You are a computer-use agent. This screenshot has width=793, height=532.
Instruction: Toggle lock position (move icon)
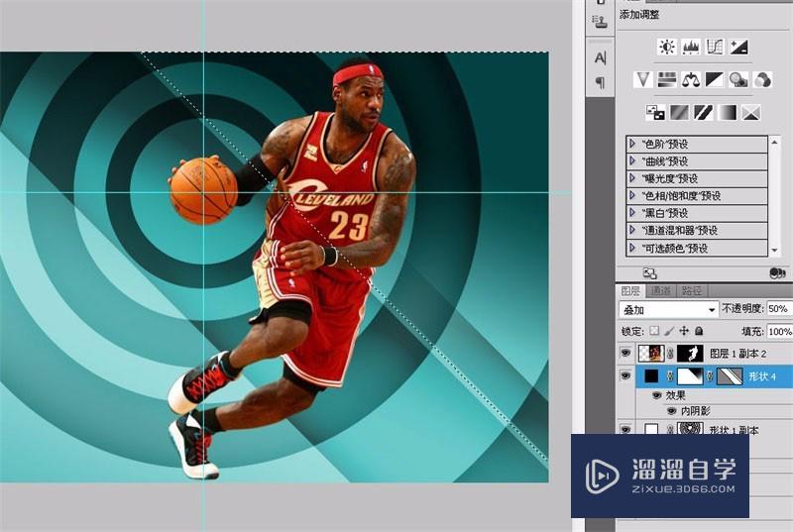pos(684,331)
